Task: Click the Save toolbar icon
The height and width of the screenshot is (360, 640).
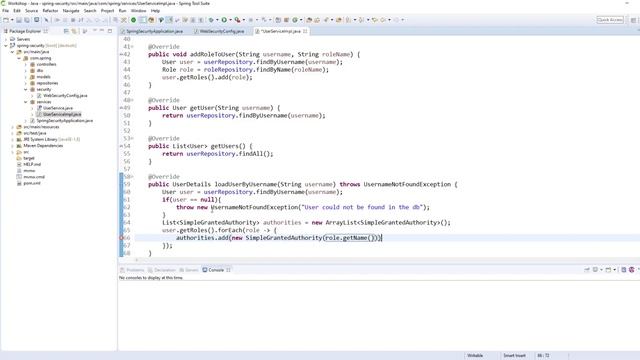Action: coord(19,20)
